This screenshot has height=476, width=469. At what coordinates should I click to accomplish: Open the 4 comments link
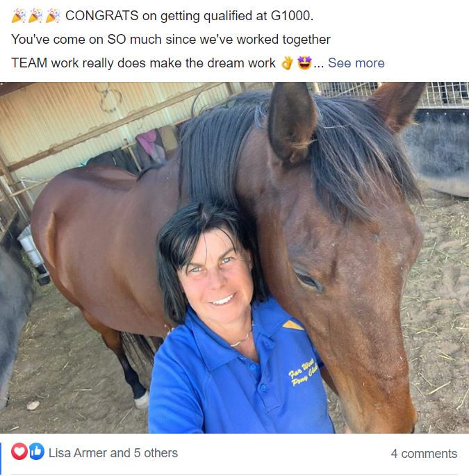point(424,454)
